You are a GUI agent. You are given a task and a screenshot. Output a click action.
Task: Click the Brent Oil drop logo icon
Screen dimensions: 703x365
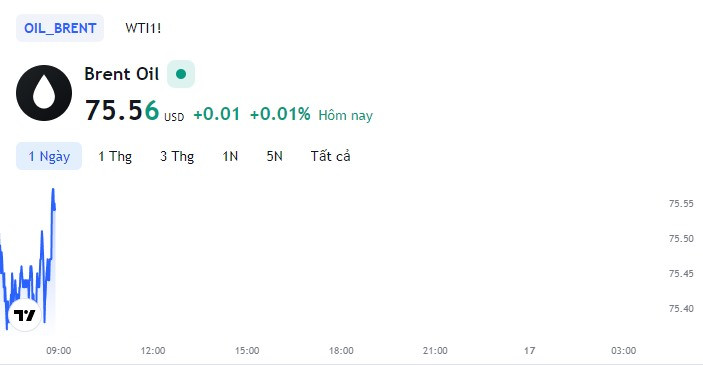[x=44, y=93]
